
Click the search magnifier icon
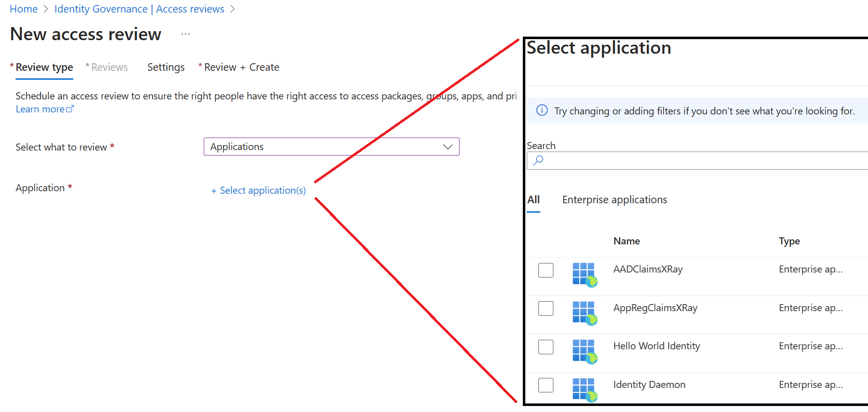pos(538,161)
